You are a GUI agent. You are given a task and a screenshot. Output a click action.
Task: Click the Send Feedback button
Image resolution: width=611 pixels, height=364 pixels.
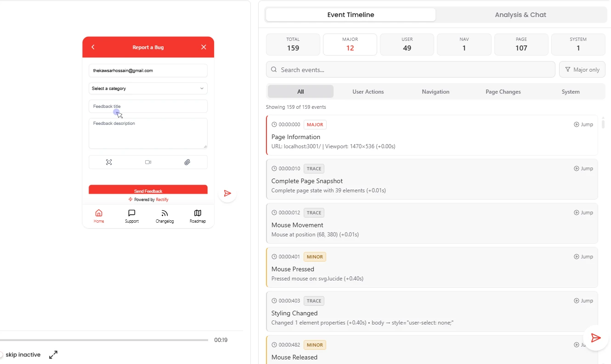pos(148,190)
